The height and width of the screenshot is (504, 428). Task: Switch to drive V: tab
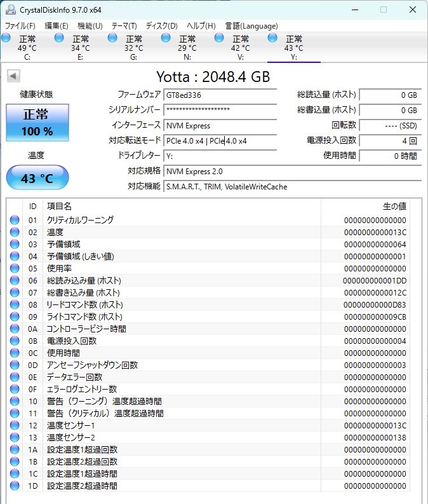[240, 48]
